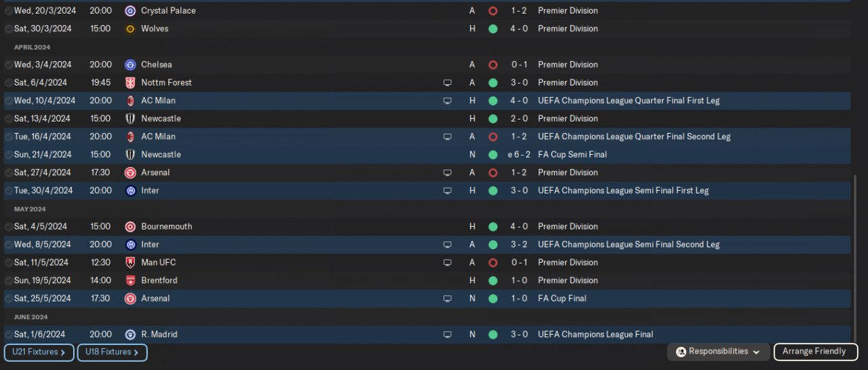The width and height of the screenshot is (868, 370).
Task: Click the Arrange Friendly button
Action: coord(815,352)
